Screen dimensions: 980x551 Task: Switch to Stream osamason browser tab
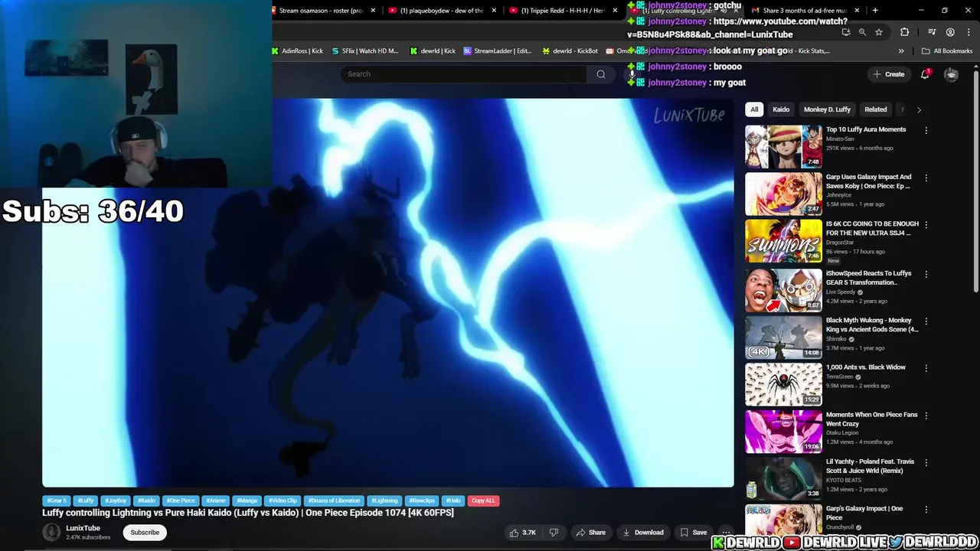click(321, 11)
